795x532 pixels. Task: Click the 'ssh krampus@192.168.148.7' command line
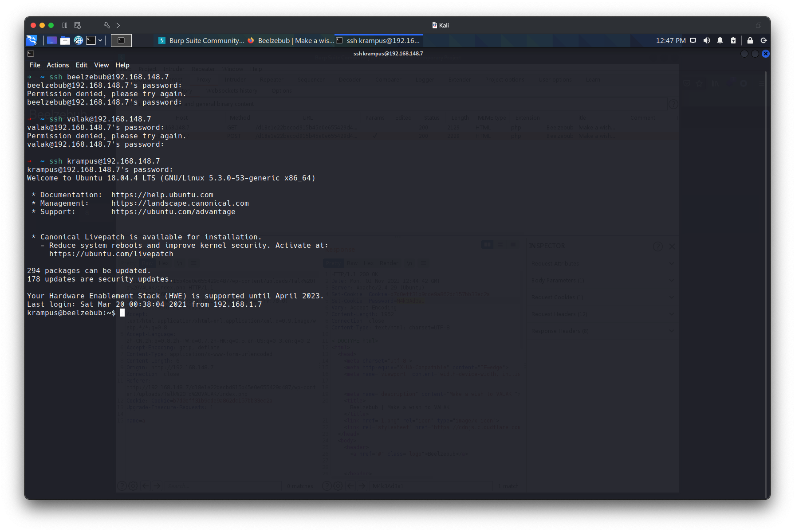click(x=105, y=161)
